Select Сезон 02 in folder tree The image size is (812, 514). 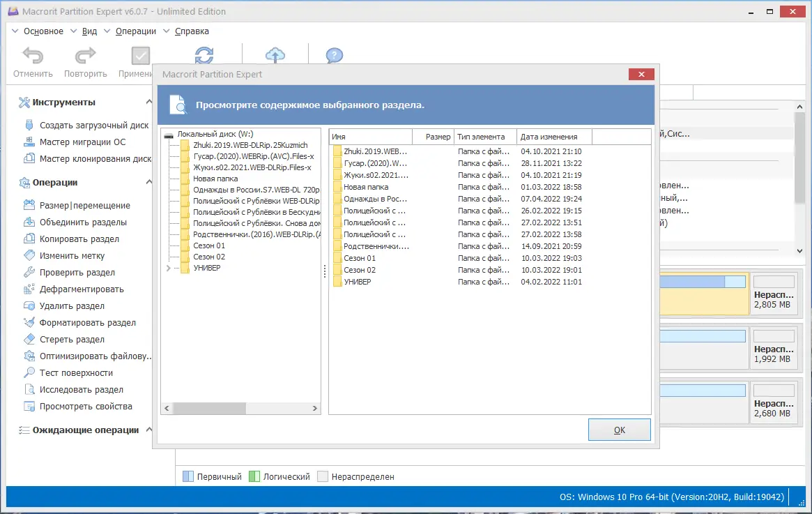[x=209, y=257]
